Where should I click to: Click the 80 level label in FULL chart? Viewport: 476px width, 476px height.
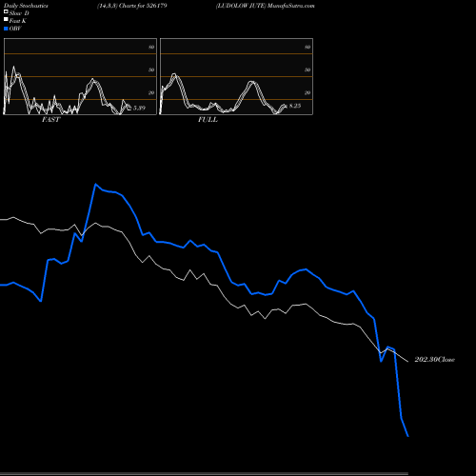[x=307, y=47]
